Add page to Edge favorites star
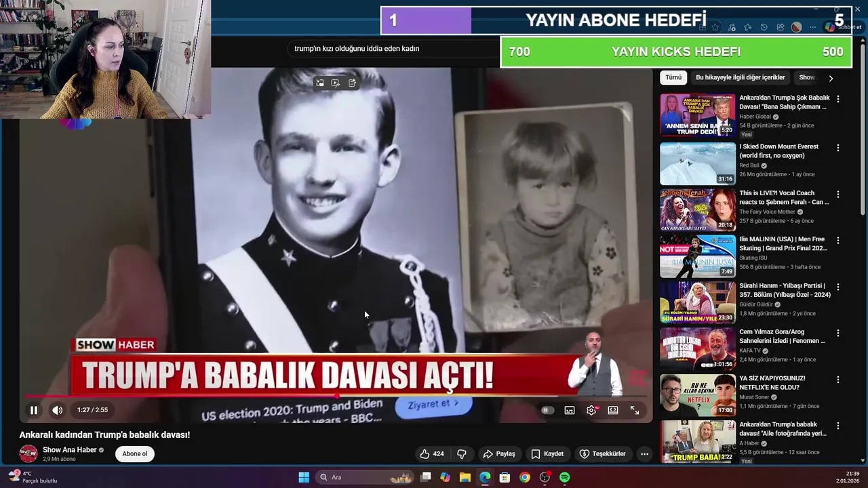Image resolution: width=868 pixels, height=488 pixels. 715,27
